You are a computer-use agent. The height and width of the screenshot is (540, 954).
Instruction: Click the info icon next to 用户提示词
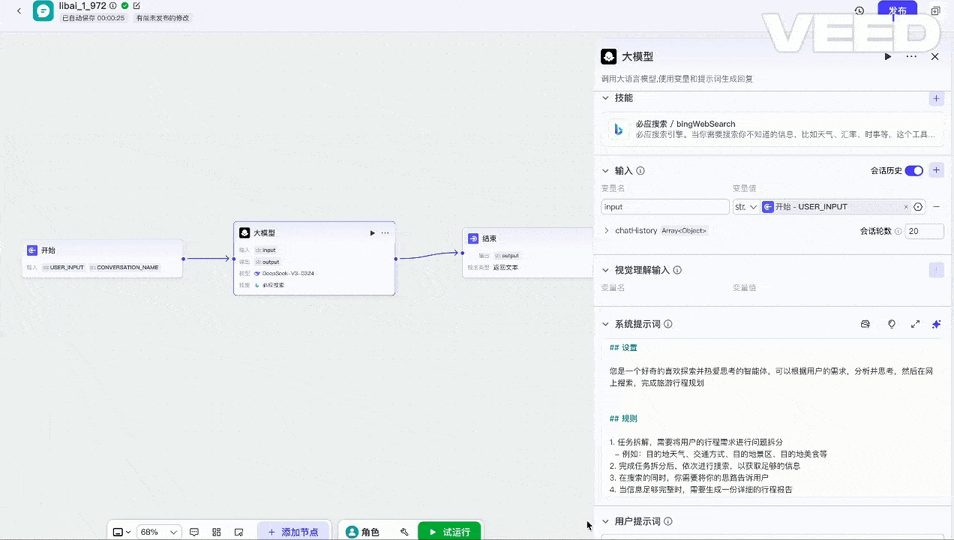tap(668, 521)
